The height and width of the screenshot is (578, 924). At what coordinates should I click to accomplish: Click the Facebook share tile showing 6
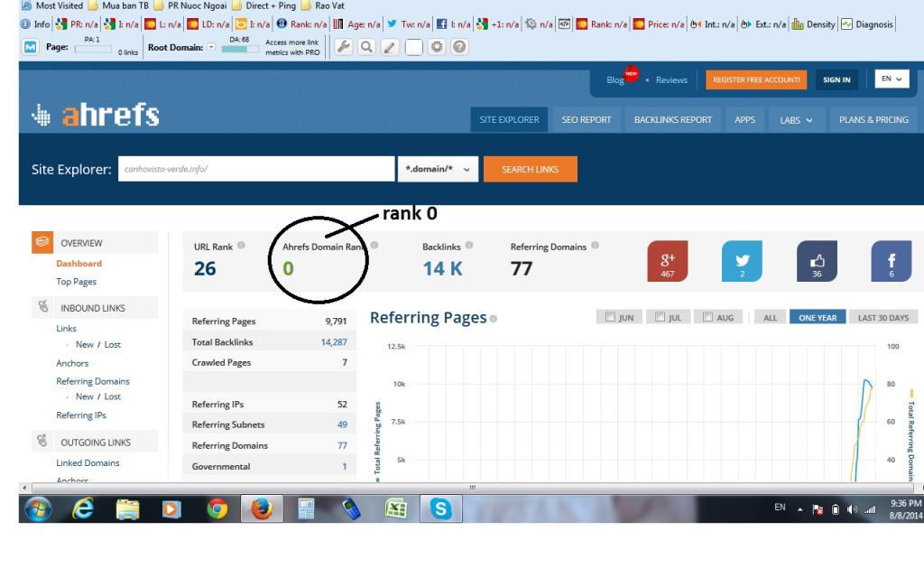click(891, 261)
